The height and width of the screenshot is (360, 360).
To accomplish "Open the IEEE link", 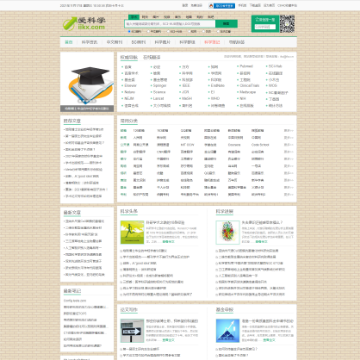I will pos(186,86).
